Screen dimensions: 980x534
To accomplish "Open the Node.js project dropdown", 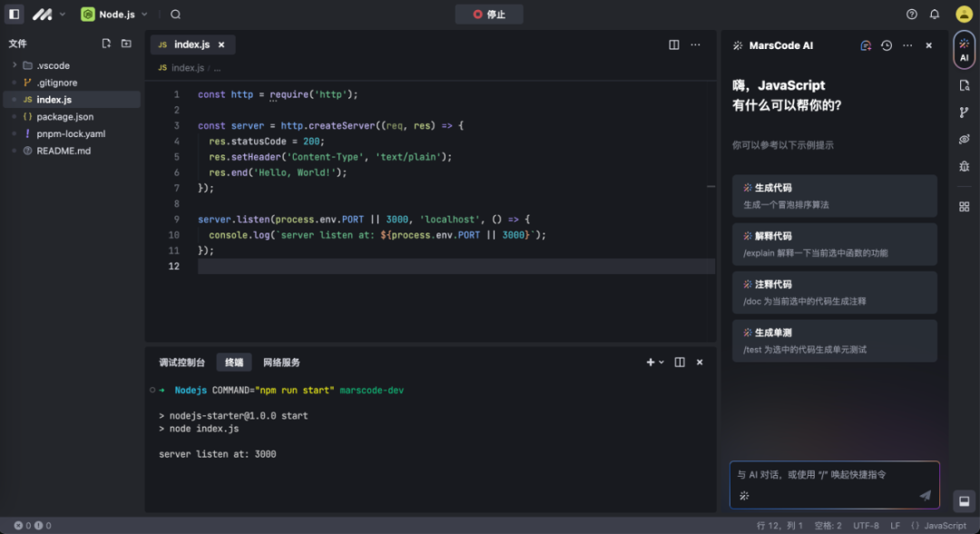I will (114, 15).
